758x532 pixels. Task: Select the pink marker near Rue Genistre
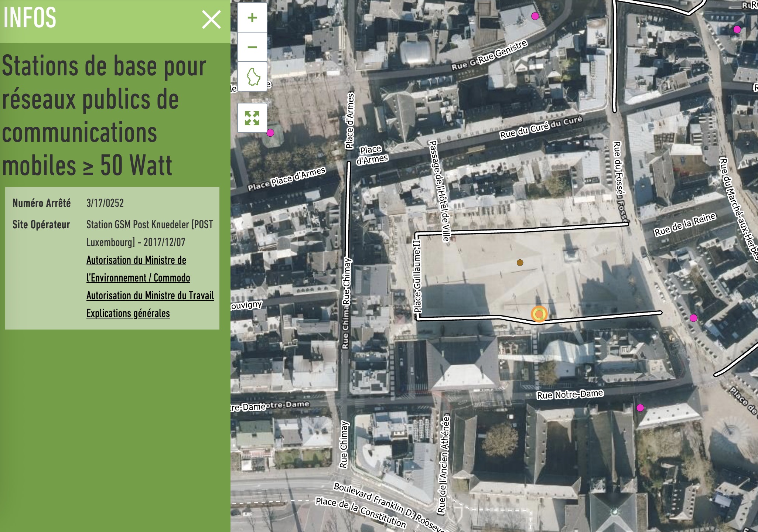[535, 16]
